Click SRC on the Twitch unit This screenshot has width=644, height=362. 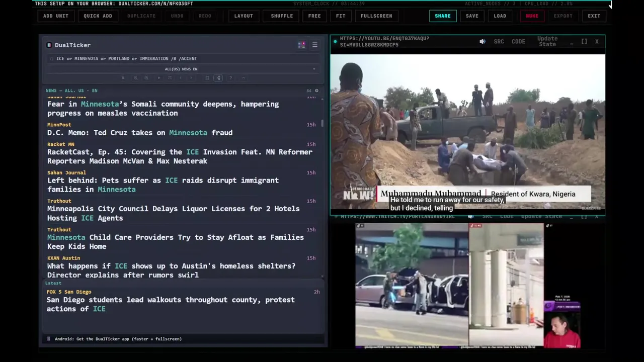(x=487, y=217)
